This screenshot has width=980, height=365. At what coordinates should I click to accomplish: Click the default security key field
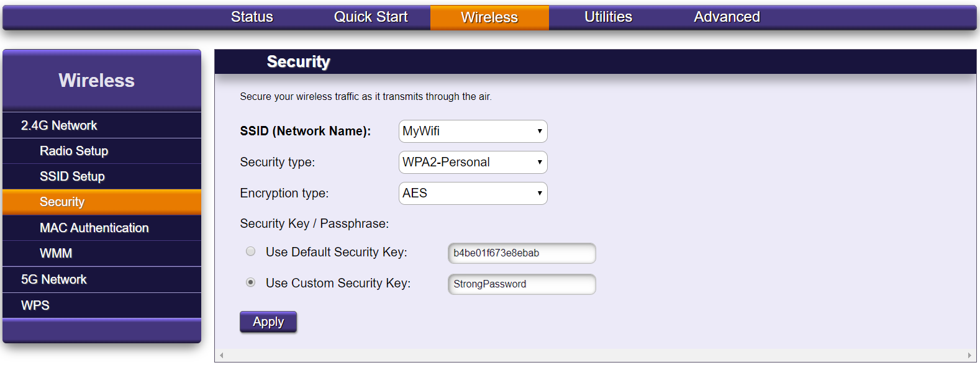521,253
